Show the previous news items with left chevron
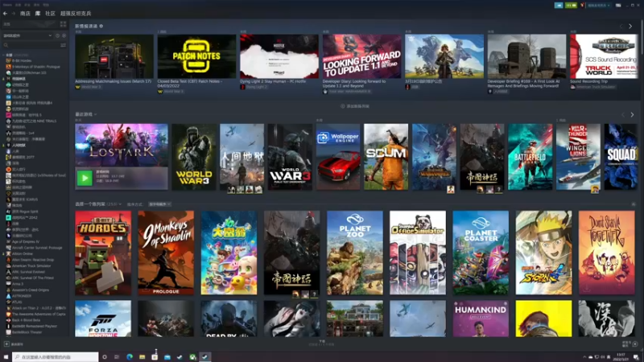Viewport: 644px width, 362px height. click(x=621, y=27)
